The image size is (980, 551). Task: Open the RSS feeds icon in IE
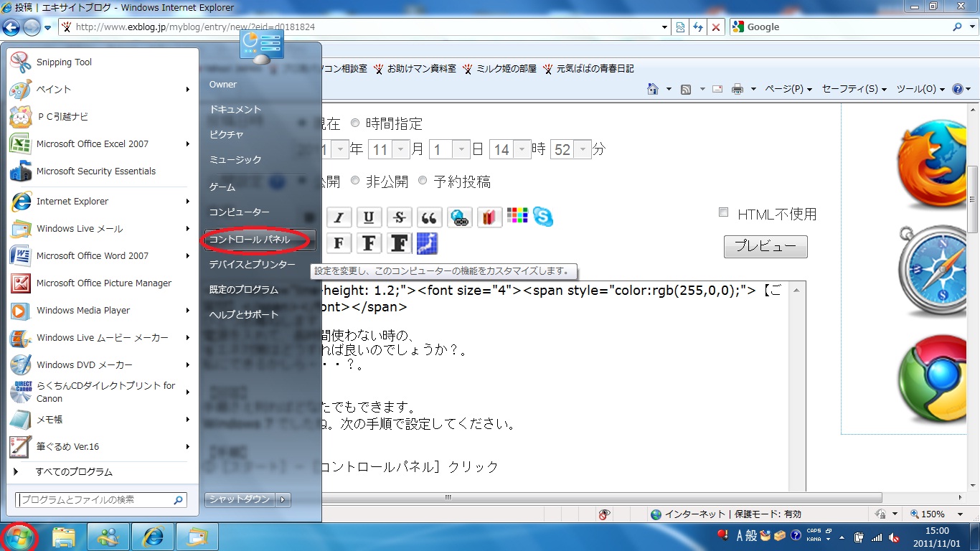coord(686,89)
